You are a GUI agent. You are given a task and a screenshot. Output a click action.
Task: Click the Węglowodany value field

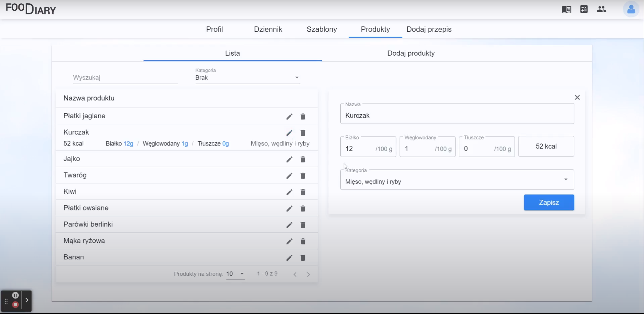[428, 147]
